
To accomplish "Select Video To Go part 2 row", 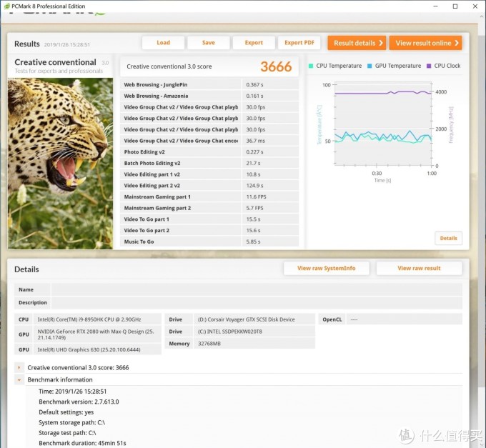I will point(209,230).
